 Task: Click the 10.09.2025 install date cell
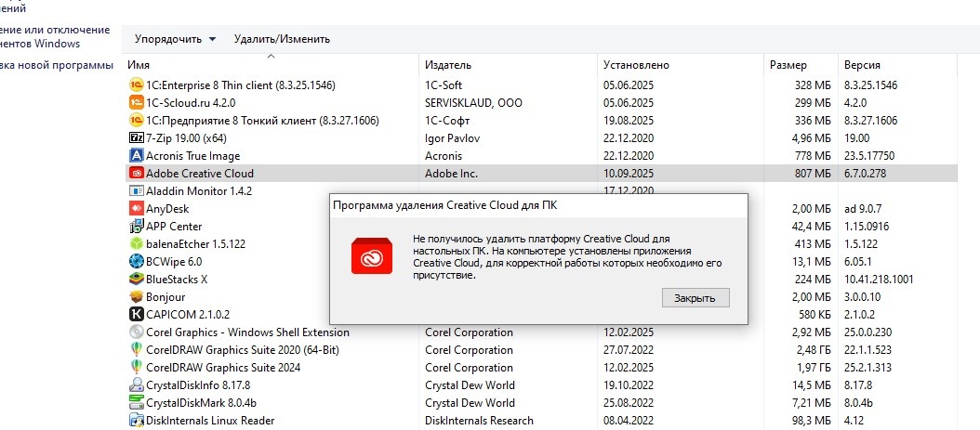629,173
